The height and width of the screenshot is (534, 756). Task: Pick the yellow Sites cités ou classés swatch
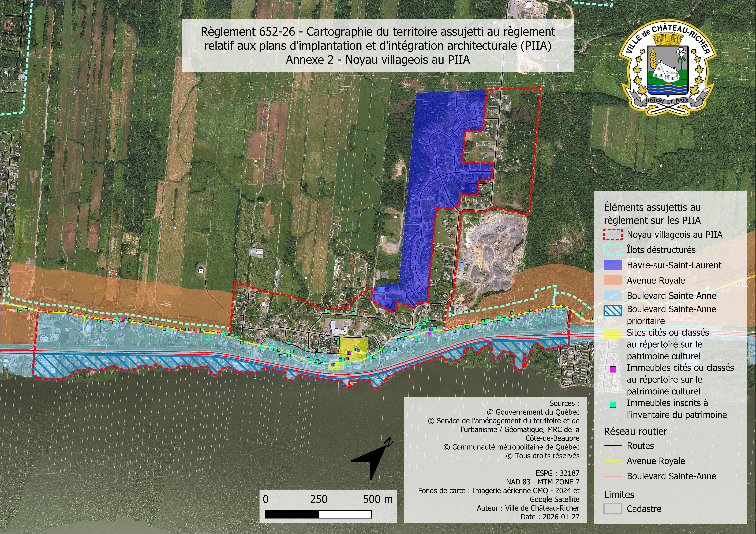point(613,334)
